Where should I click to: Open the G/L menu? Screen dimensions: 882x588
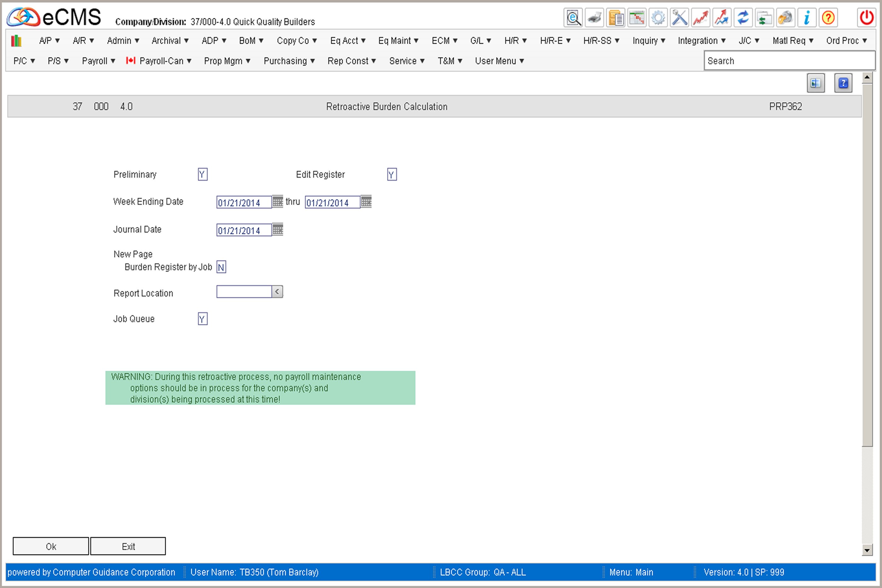pyautogui.click(x=481, y=41)
